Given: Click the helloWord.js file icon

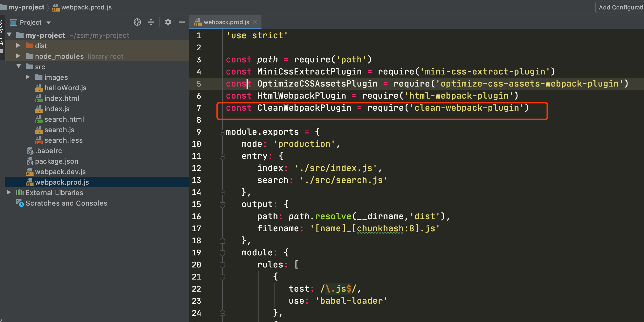Looking at the screenshot, I should [39, 88].
